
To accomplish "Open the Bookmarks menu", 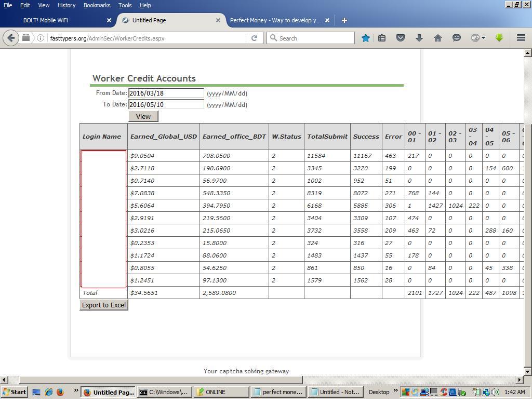I will pos(97,5).
